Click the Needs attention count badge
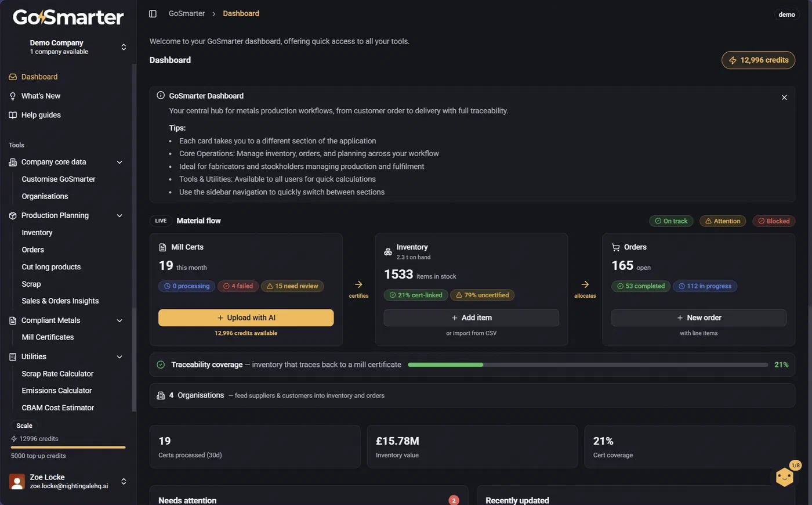 click(x=454, y=500)
